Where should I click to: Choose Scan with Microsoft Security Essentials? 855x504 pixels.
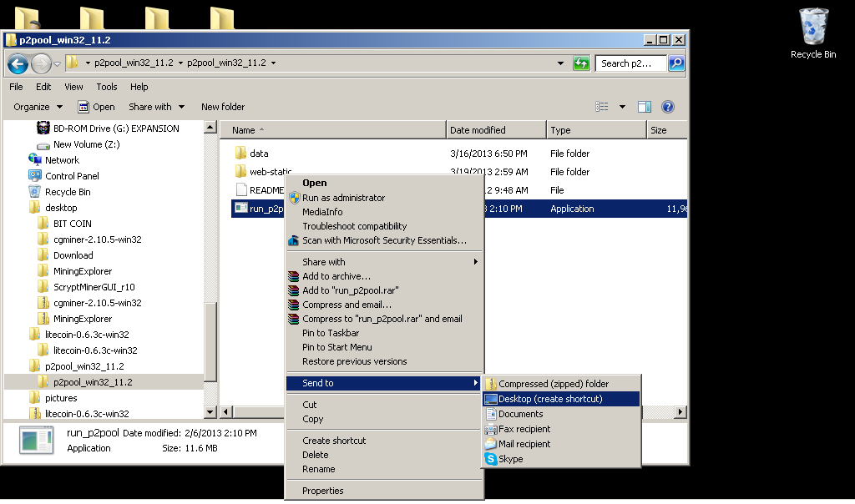click(383, 240)
